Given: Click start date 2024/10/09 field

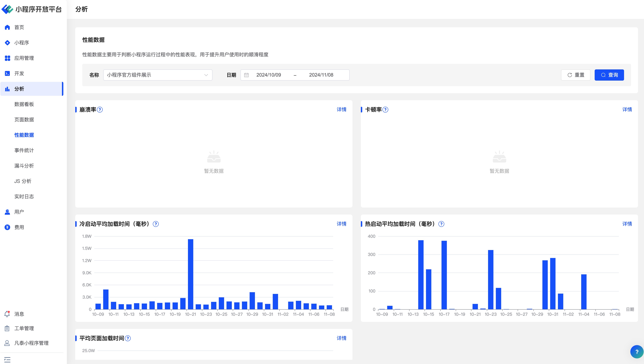Looking at the screenshot, I should [x=268, y=75].
